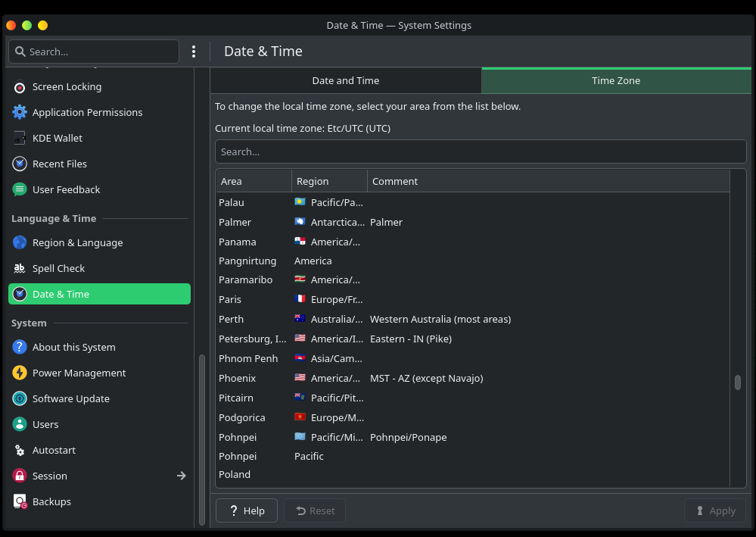Open Recent Files settings icon

[20, 164]
